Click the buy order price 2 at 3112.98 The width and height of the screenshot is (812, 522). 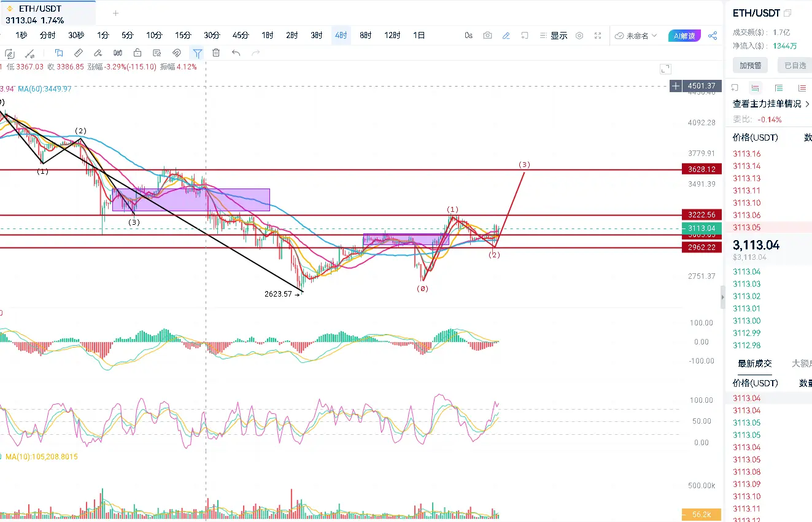pyautogui.click(x=746, y=345)
